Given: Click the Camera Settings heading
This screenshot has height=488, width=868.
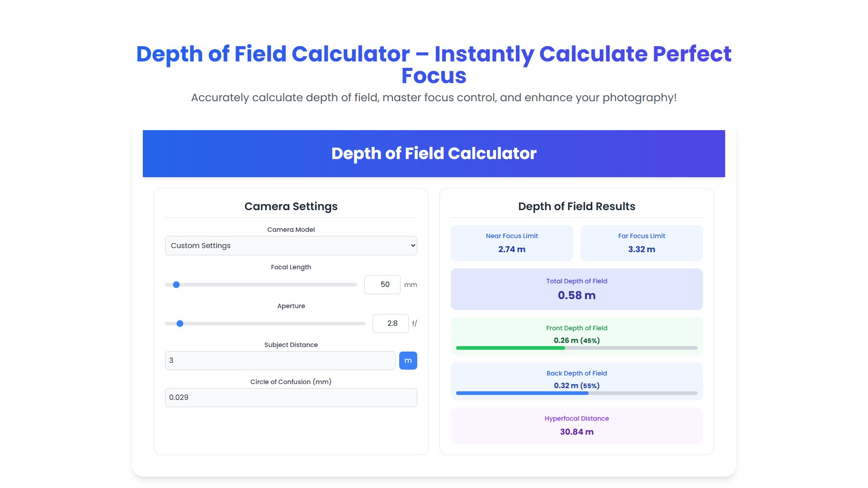Looking at the screenshot, I should 291,206.
